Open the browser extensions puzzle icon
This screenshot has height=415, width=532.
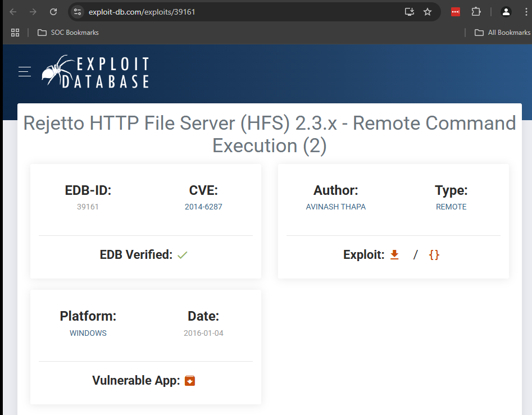476,12
